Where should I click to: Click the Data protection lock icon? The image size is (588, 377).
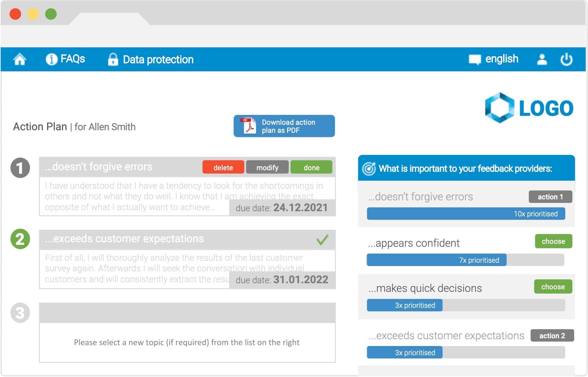point(113,59)
